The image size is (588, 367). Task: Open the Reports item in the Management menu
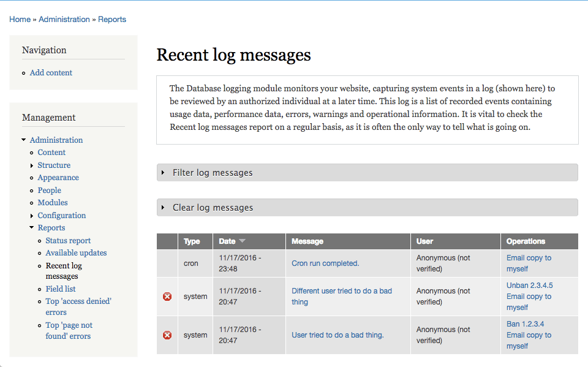51,228
